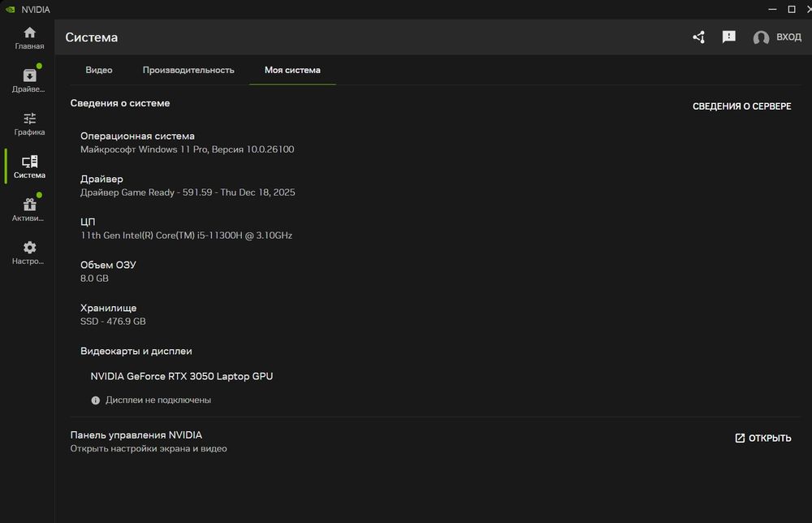Click the Видеокарты и дисплеи label

tap(136, 351)
